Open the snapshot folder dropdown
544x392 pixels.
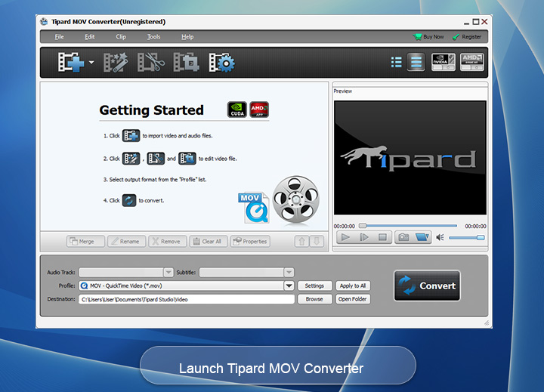(422, 237)
